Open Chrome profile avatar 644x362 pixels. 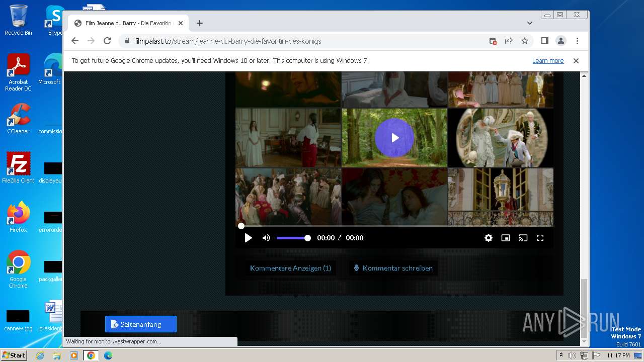coord(561,41)
